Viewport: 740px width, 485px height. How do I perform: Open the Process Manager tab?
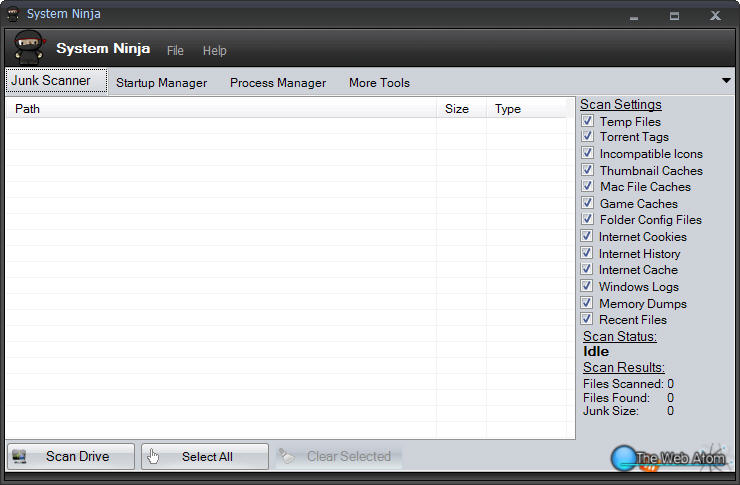278,83
